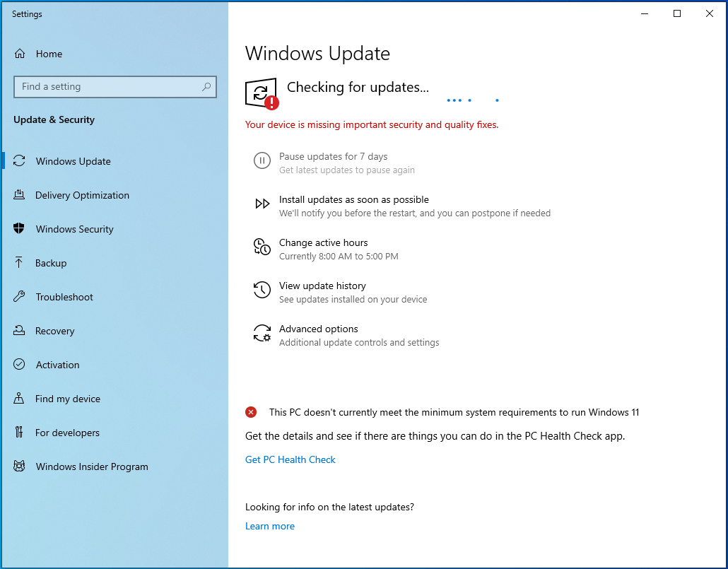
Task: Select Backup in the sidebar
Action: [115, 263]
